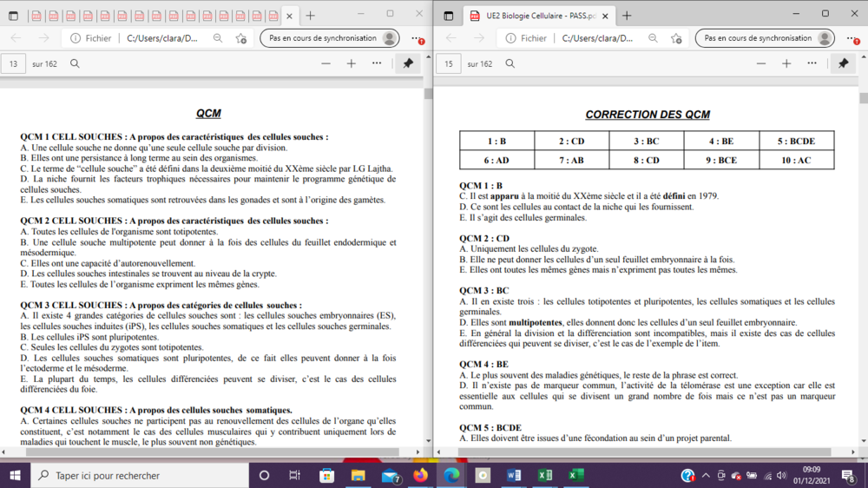Viewport: 868px width, 488px height.
Task: Open tab actions menu in left window
Action: (12, 16)
